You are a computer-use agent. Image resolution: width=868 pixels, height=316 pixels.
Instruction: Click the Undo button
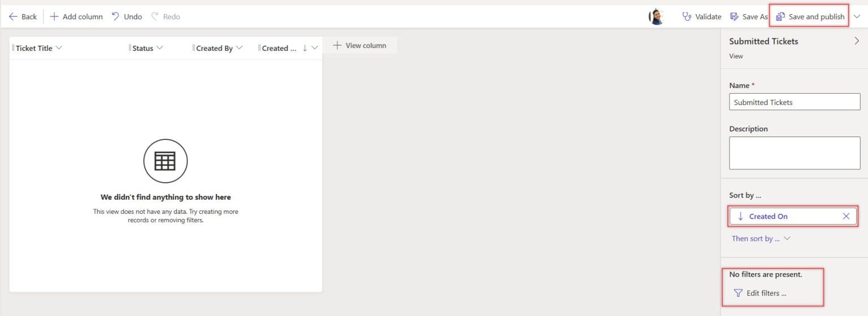coord(127,16)
